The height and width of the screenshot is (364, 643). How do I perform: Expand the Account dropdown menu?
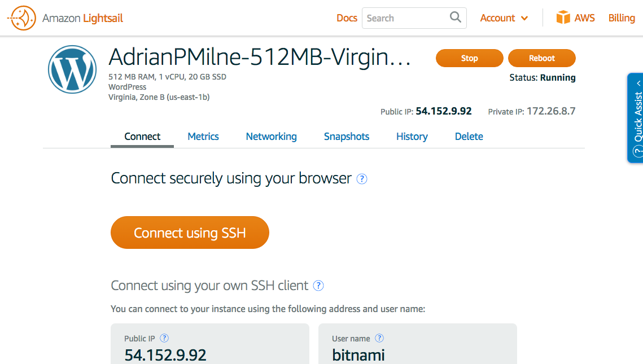pyautogui.click(x=504, y=18)
